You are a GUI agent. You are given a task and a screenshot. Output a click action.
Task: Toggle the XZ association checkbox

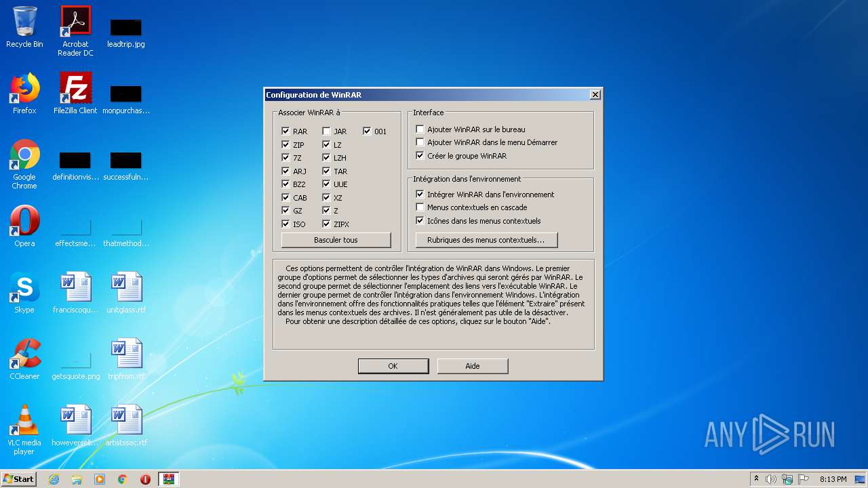(x=326, y=197)
